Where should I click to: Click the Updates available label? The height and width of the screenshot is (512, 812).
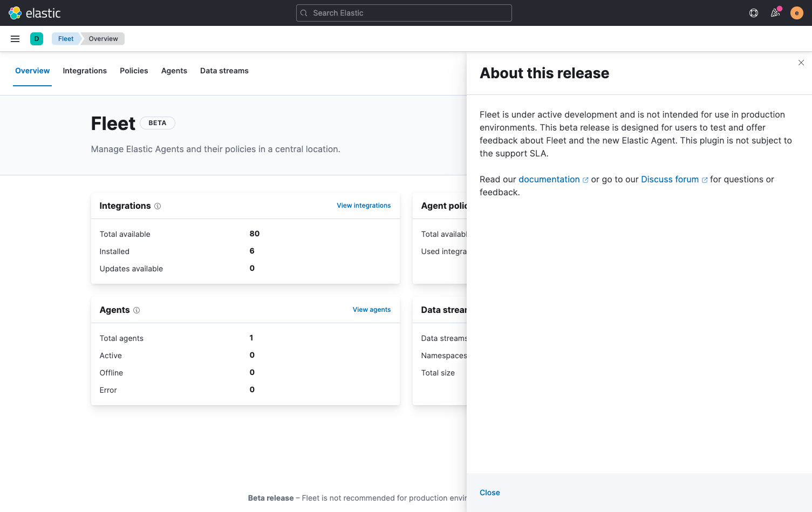pyautogui.click(x=131, y=269)
